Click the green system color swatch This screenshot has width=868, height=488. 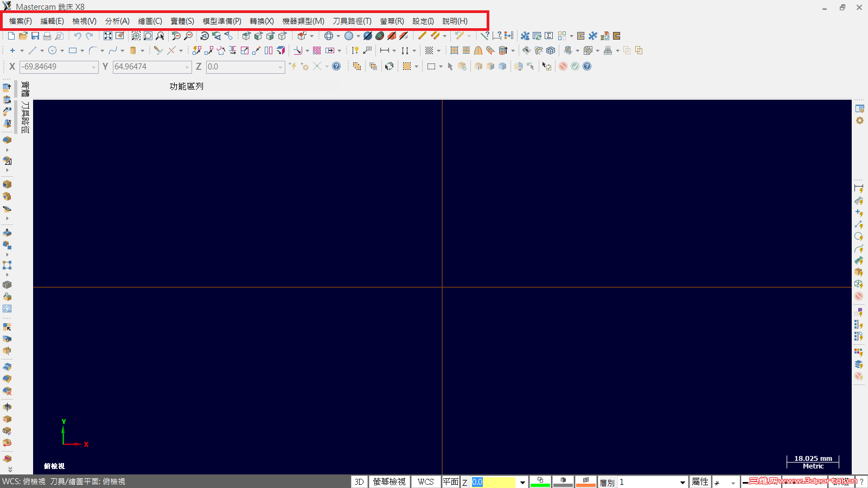click(540, 481)
